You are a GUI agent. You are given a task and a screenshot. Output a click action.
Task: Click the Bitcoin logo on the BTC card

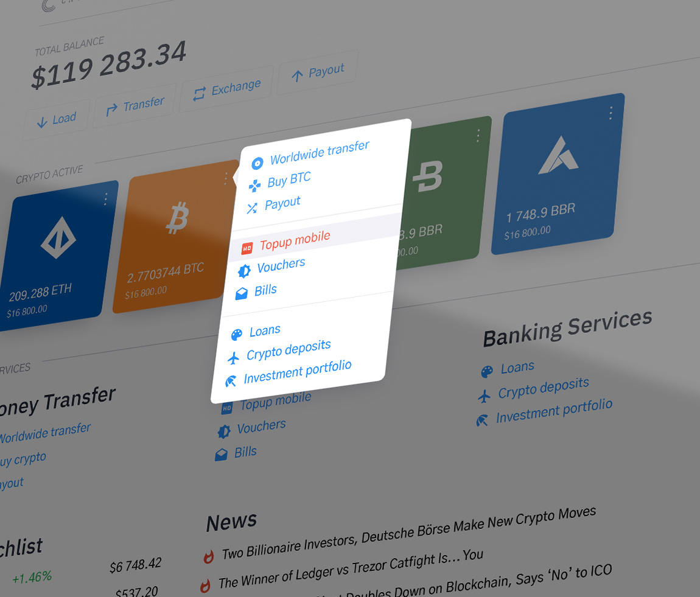click(178, 218)
